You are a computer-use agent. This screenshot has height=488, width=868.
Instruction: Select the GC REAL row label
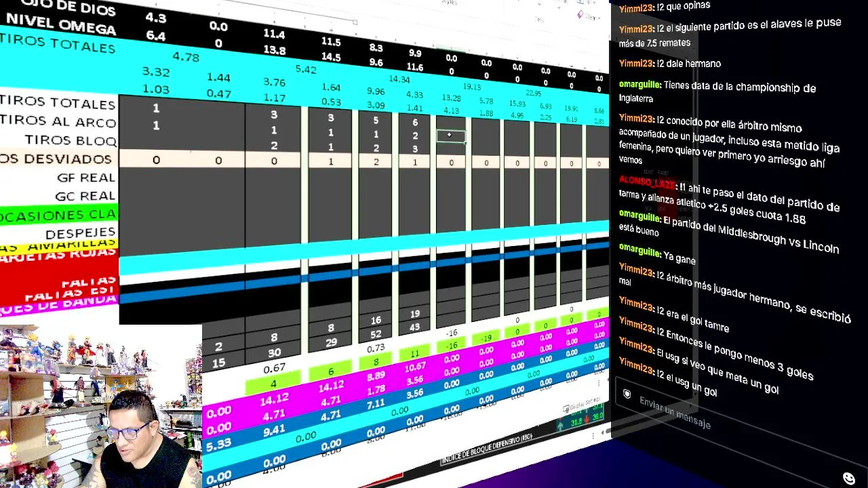86,196
